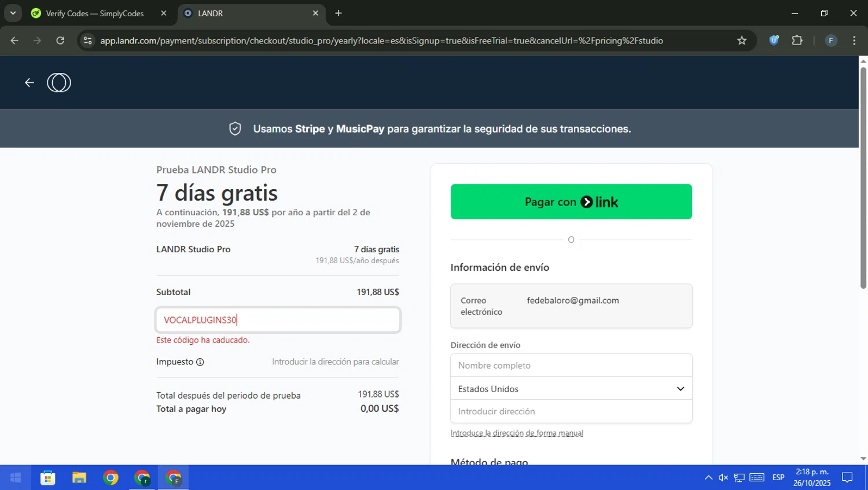The width and height of the screenshot is (868, 490).
Task: Open the Chrome profile avatar F
Action: click(x=831, y=40)
